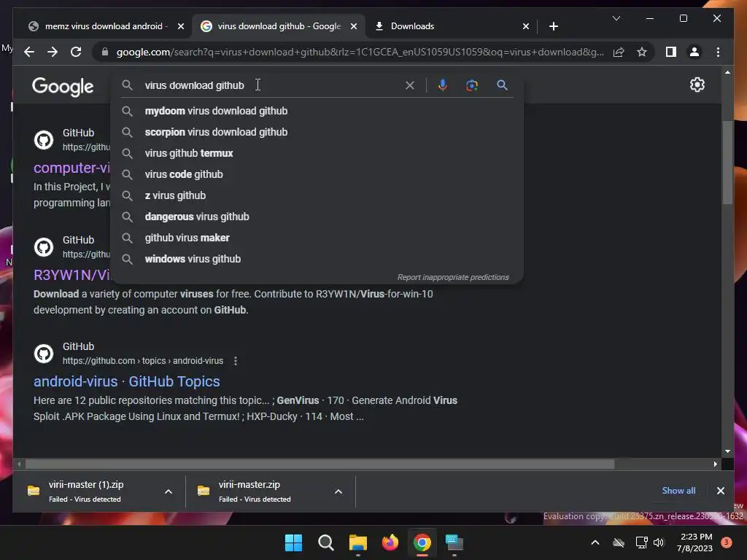Image resolution: width=747 pixels, height=560 pixels.
Task: Reload the current page
Action: coord(76,52)
